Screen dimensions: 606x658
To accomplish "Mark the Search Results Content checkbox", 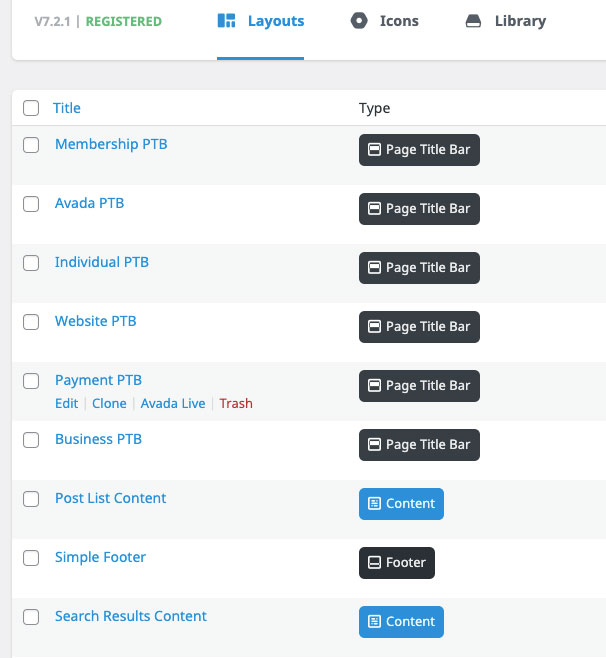I will pos(31,617).
